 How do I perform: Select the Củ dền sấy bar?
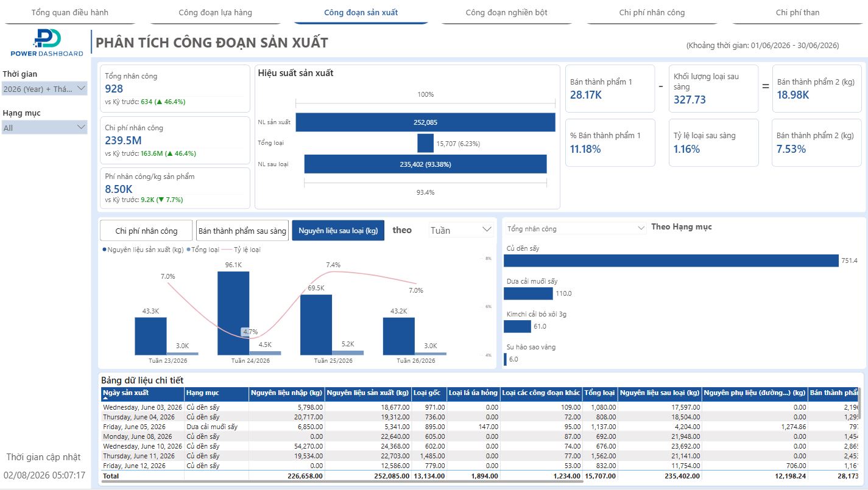[671, 261]
